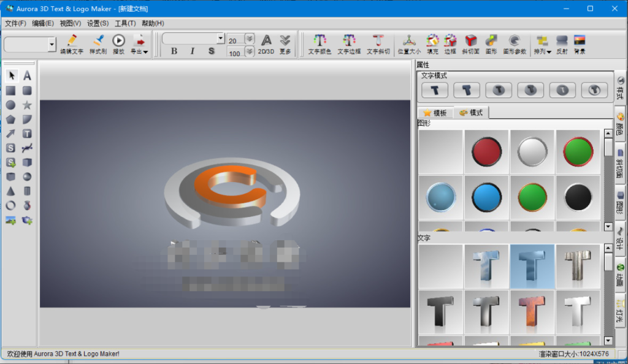Select the cone shape tool
The image size is (628, 364).
coord(11,191)
